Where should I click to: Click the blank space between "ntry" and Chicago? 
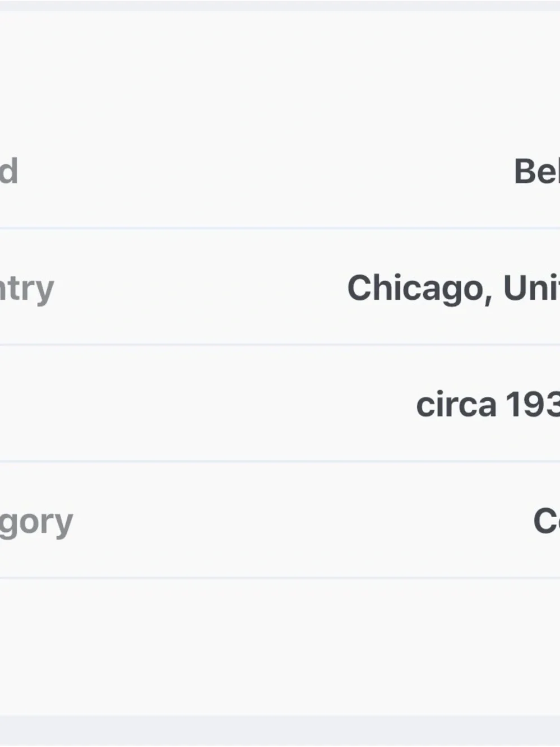[x=201, y=289]
